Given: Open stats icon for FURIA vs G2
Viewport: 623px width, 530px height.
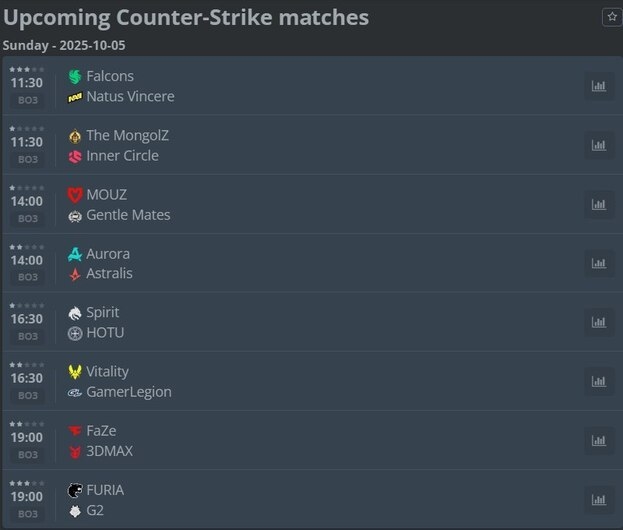Looking at the screenshot, I should point(599,499).
